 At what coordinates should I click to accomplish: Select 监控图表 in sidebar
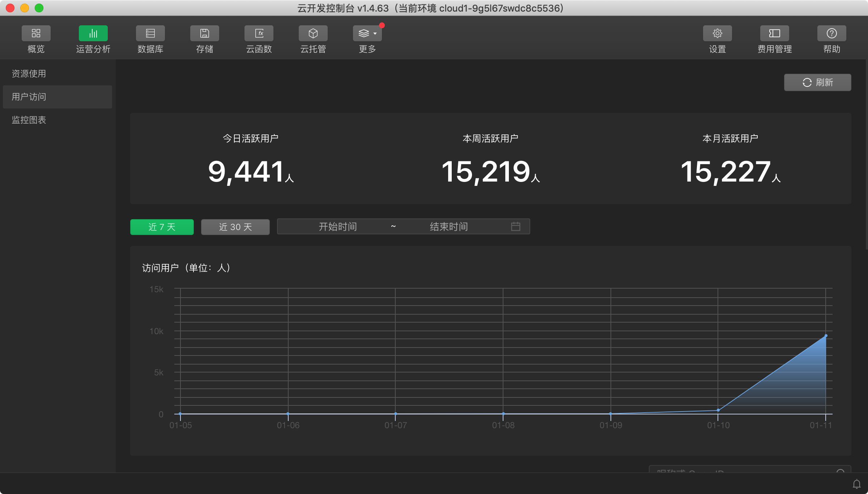click(x=29, y=120)
